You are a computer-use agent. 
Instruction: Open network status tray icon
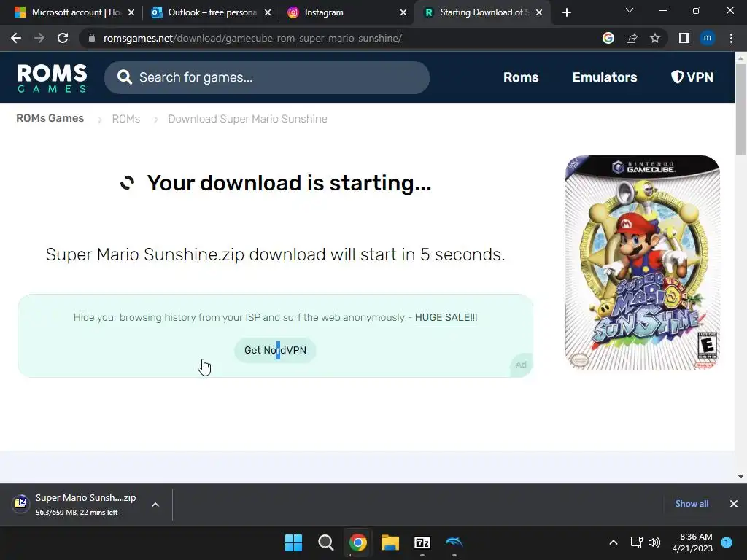pos(637,542)
